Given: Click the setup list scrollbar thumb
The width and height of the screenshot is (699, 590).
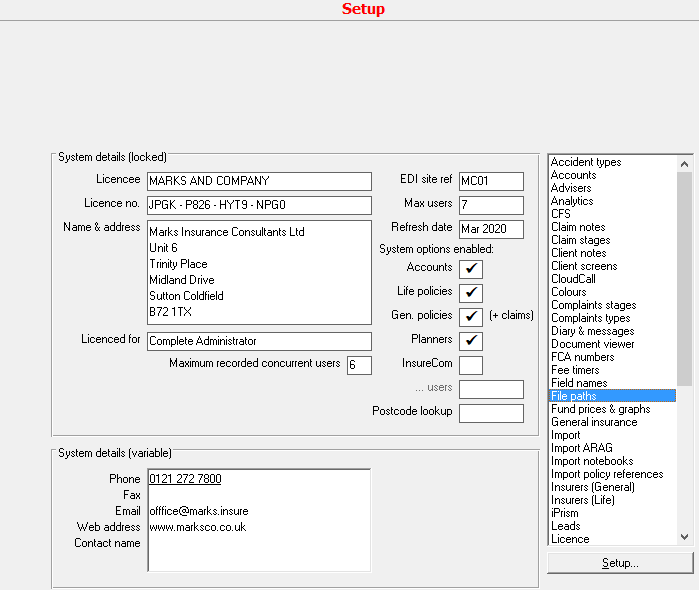Looking at the screenshot, I should 684,279.
